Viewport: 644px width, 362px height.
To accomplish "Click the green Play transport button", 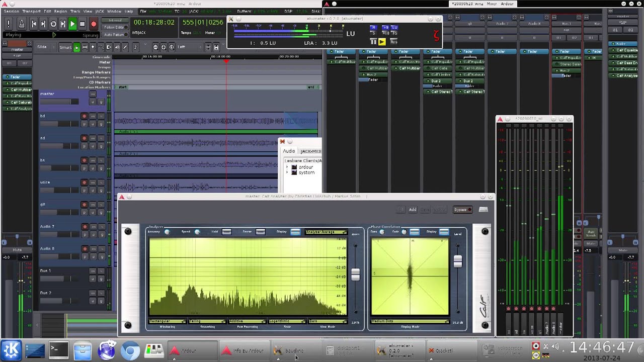I will 72,24.
